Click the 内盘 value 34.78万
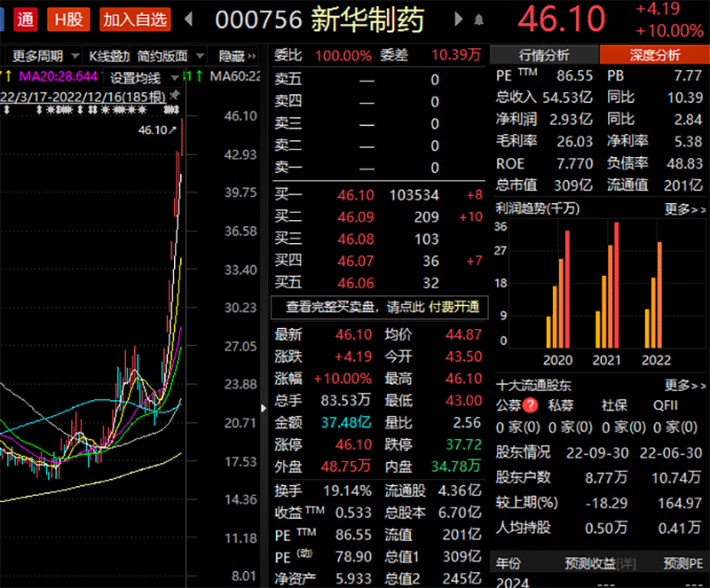The image size is (710, 588). point(455,466)
